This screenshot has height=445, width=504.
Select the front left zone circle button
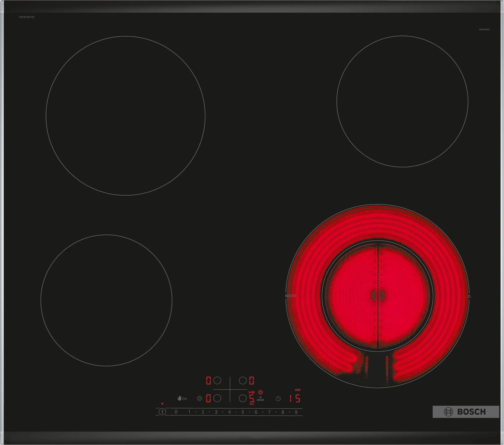click(x=217, y=399)
